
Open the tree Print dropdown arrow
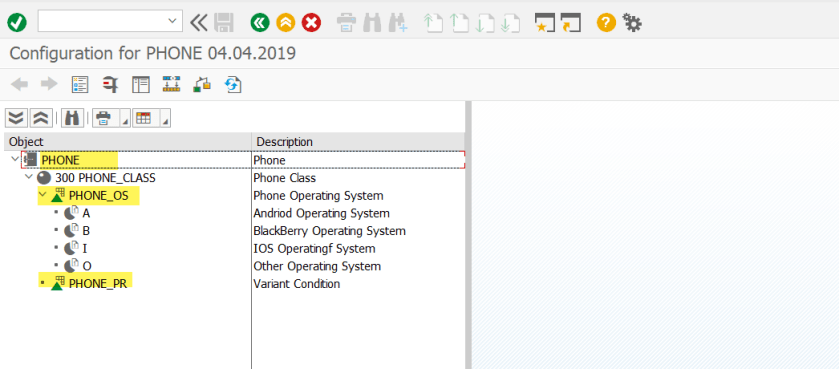[x=125, y=119]
